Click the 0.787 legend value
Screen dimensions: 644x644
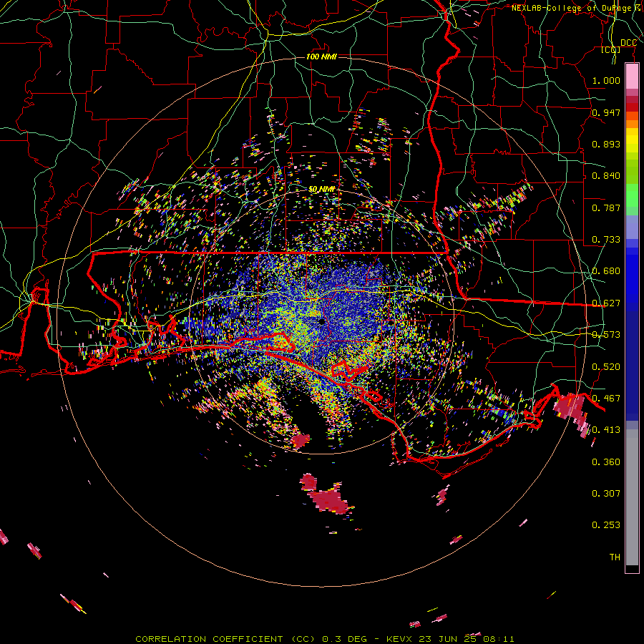point(606,208)
